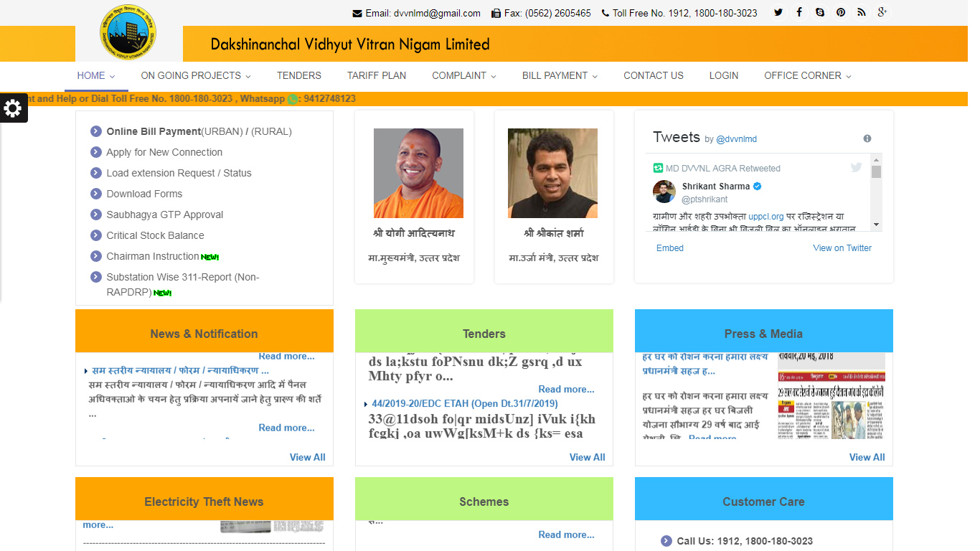Click the tweets scrollbar down arrow
The height and width of the screenshot is (551, 980).
[x=876, y=225]
